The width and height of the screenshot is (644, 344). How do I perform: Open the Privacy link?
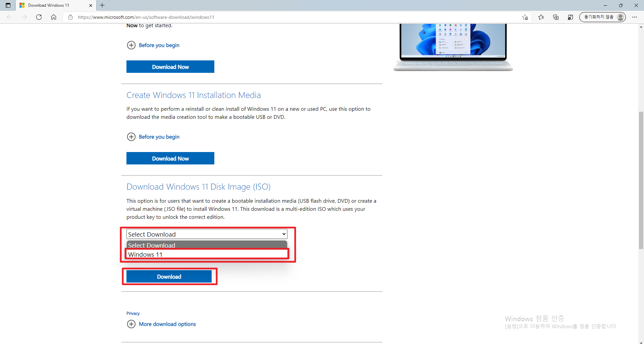point(133,313)
